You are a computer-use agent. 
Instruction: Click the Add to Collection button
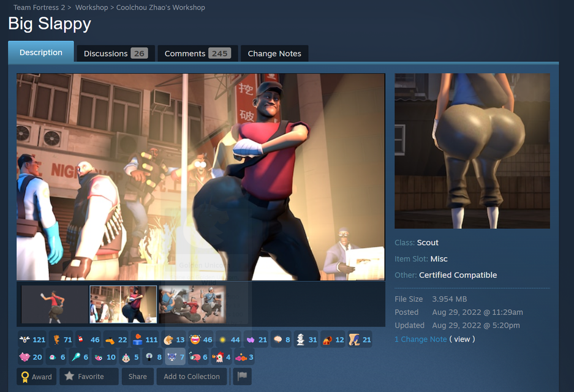[192, 376]
